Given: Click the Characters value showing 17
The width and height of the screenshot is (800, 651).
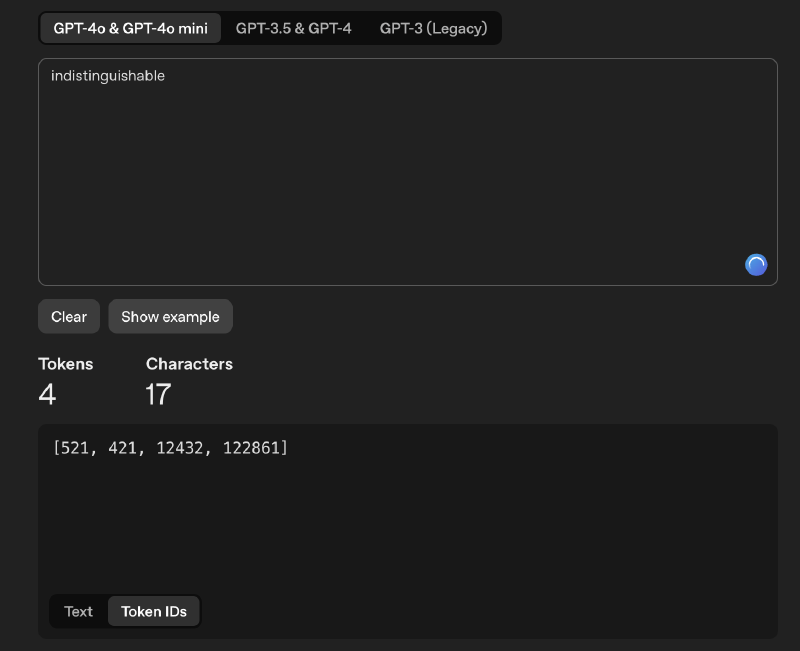Looking at the screenshot, I should [x=157, y=394].
